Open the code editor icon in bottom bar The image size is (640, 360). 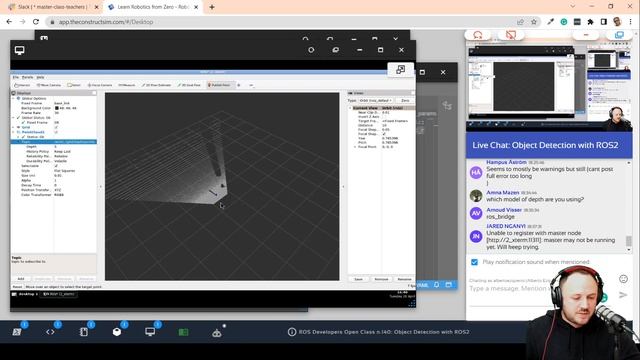pos(50,332)
